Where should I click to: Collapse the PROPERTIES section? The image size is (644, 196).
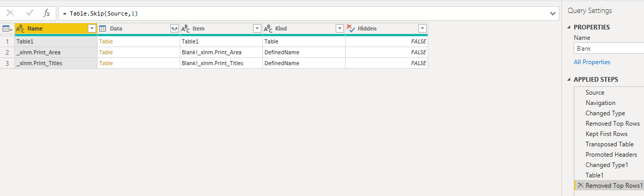569,27
